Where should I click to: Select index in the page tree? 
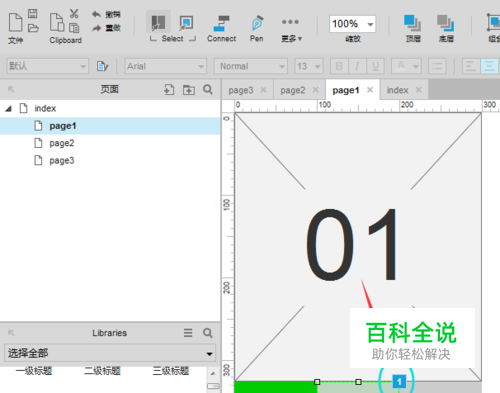pos(45,108)
